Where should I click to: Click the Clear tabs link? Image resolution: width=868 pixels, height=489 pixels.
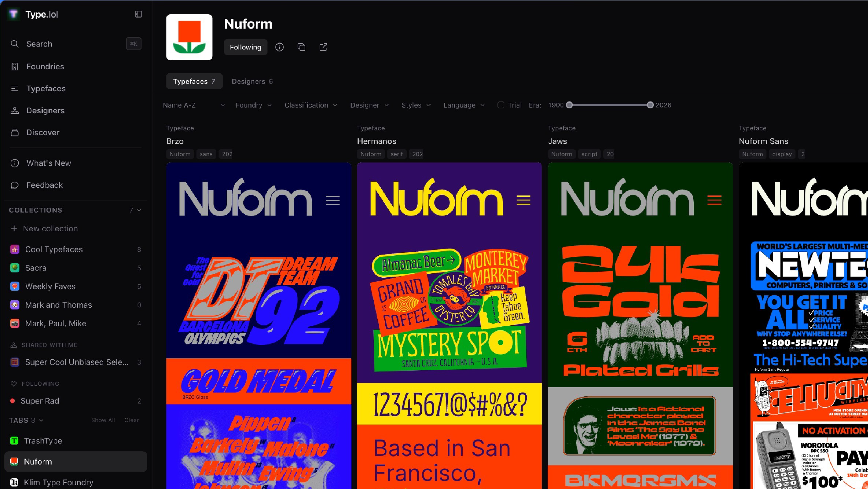point(131,420)
